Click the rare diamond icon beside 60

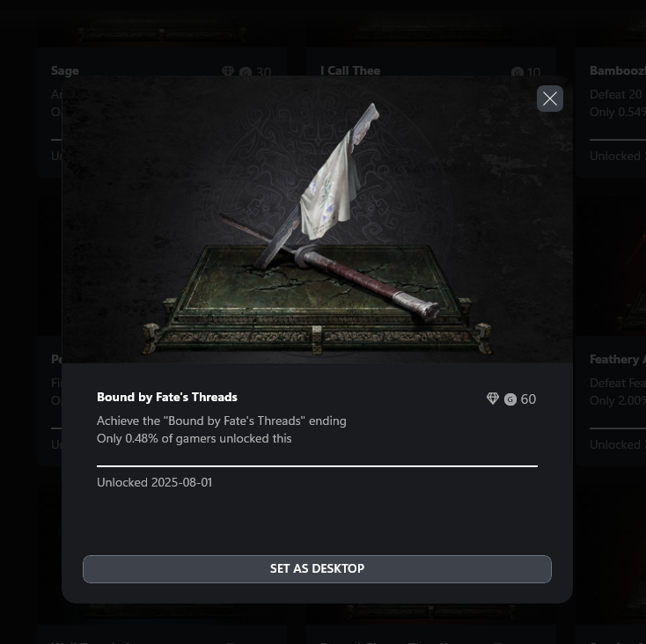[x=493, y=399]
